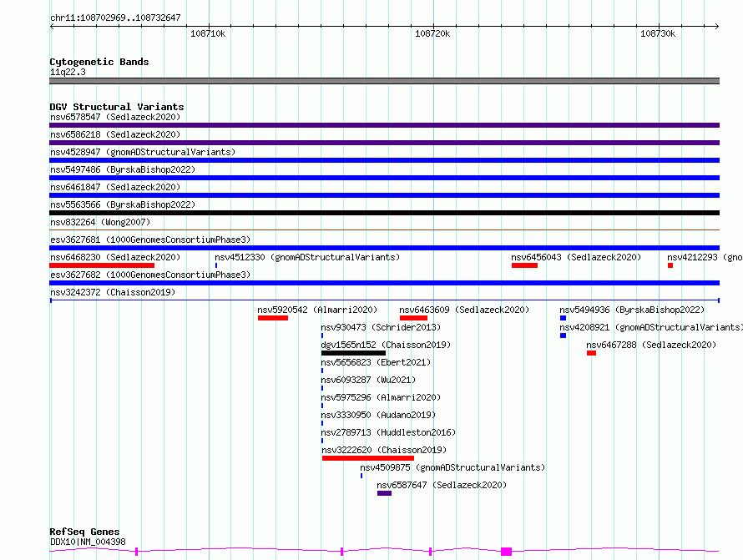This screenshot has height=560, width=743.
Task: Select the red bar under nsv6468230
Action: pos(102,265)
